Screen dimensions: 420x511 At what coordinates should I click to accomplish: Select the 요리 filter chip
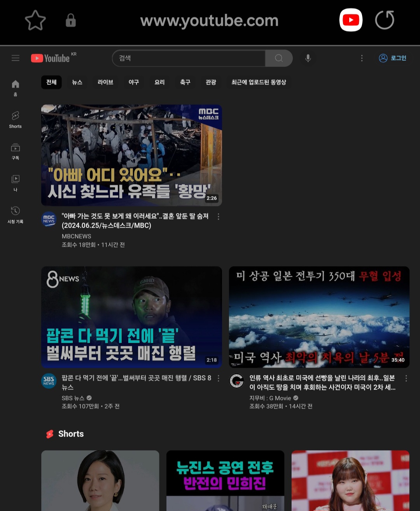point(159,82)
